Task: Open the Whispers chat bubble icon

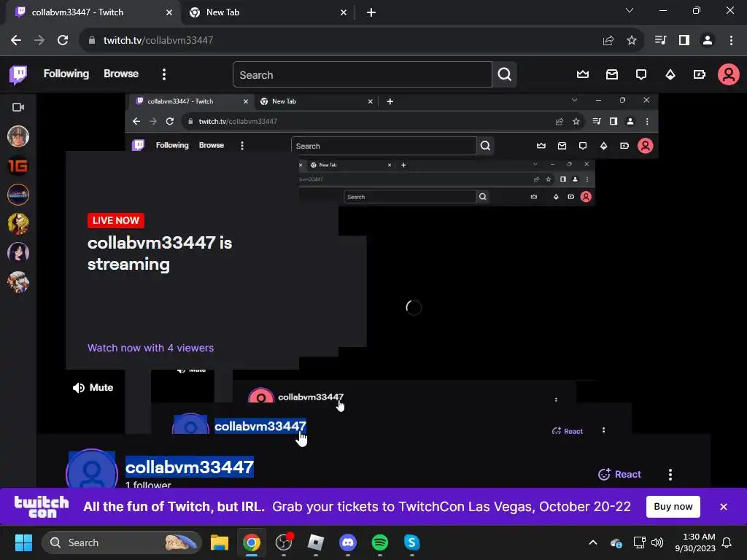Action: [641, 74]
